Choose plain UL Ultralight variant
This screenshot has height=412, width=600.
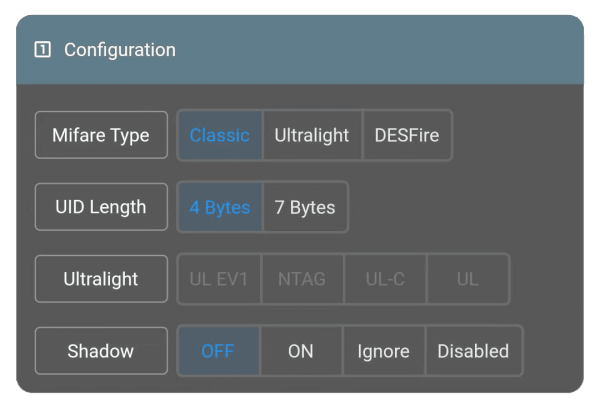(468, 279)
